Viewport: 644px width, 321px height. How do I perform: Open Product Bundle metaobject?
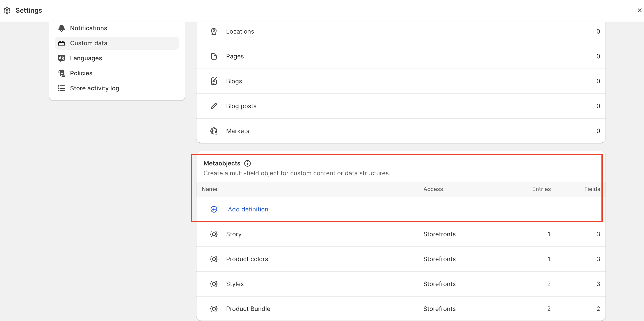(248, 309)
